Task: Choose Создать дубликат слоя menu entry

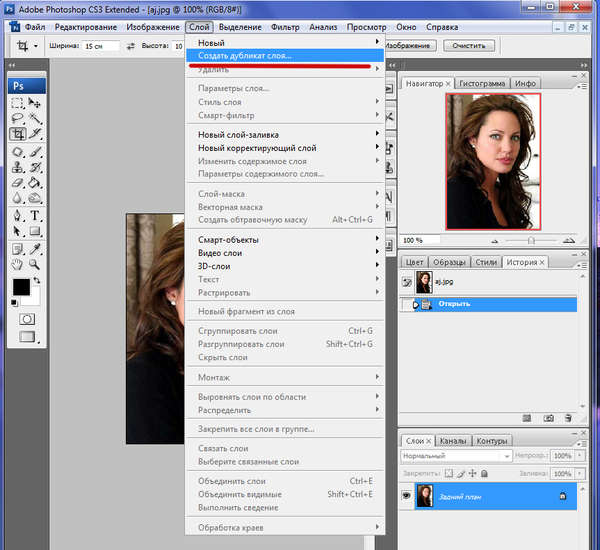Action: click(245, 55)
